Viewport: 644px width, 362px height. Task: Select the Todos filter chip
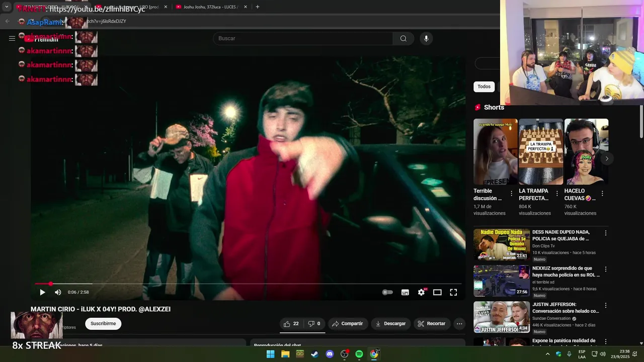pos(484,86)
